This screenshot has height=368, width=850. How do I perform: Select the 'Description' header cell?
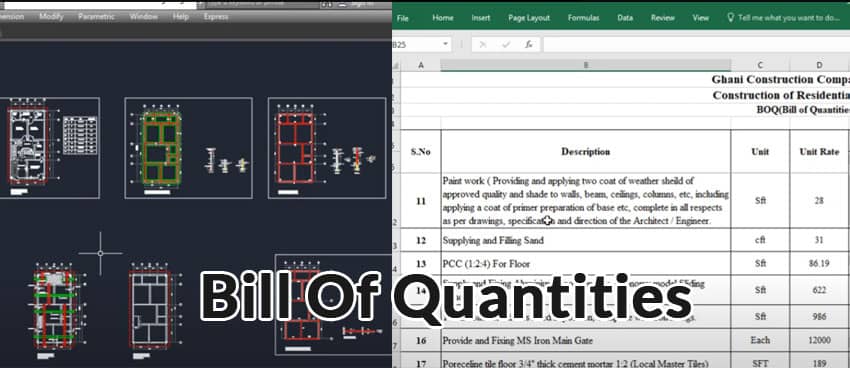[586, 151]
